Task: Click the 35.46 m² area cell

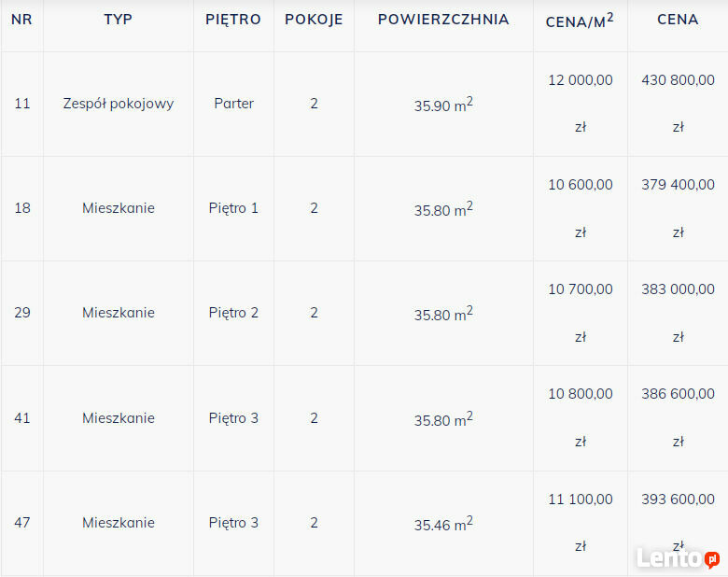Action: tap(443, 524)
